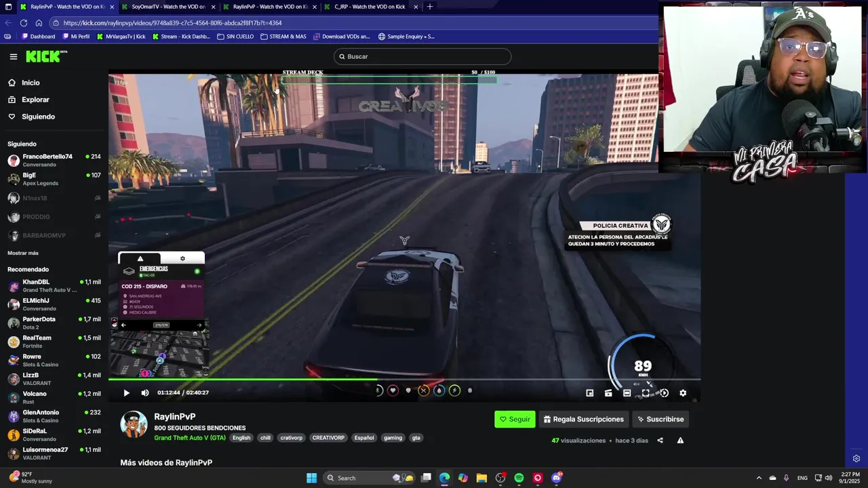Click the Buscar search field
The image size is (868, 488).
[422, 56]
